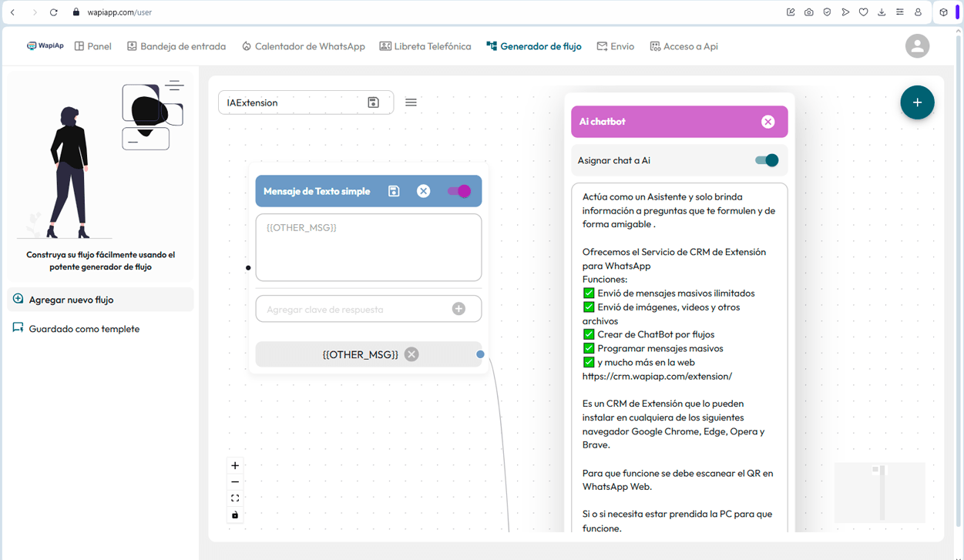The width and height of the screenshot is (964, 560).
Task: Zoom in on the flow canvas
Action: tap(235, 465)
